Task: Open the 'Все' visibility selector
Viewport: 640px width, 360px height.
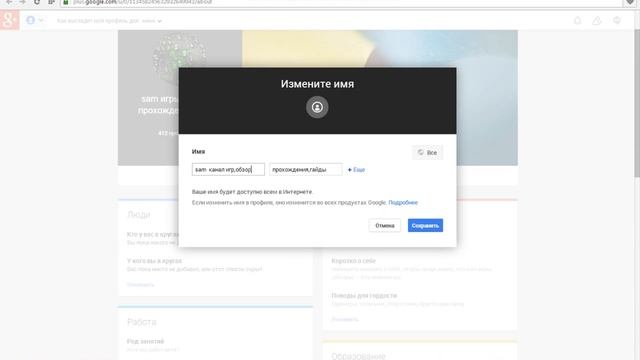Action: [x=427, y=152]
